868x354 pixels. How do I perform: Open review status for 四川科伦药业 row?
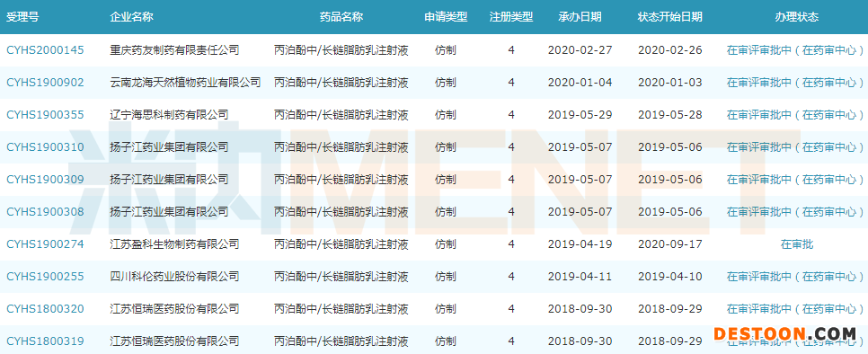click(x=795, y=277)
